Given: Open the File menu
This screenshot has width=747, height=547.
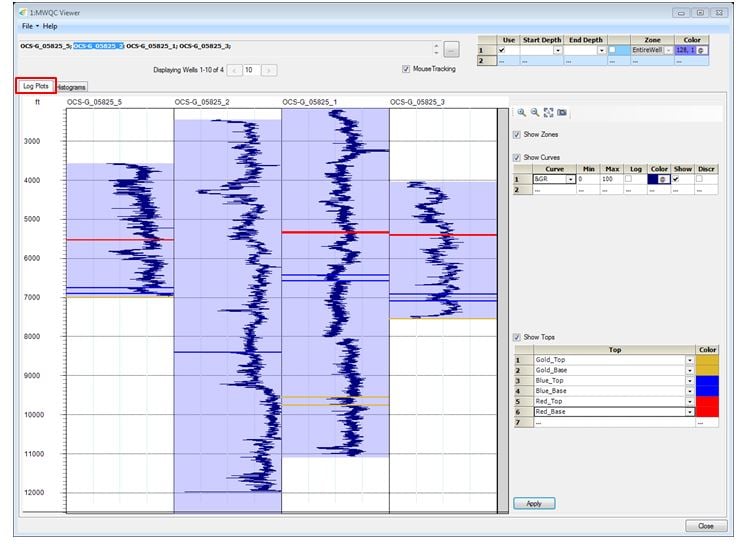Looking at the screenshot, I should (x=30, y=26).
